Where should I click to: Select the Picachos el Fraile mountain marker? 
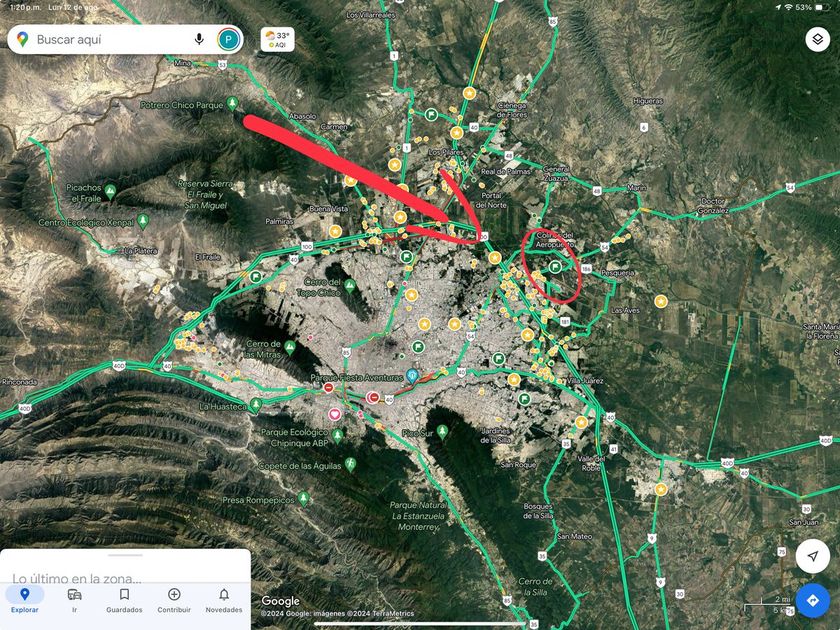tap(110, 191)
